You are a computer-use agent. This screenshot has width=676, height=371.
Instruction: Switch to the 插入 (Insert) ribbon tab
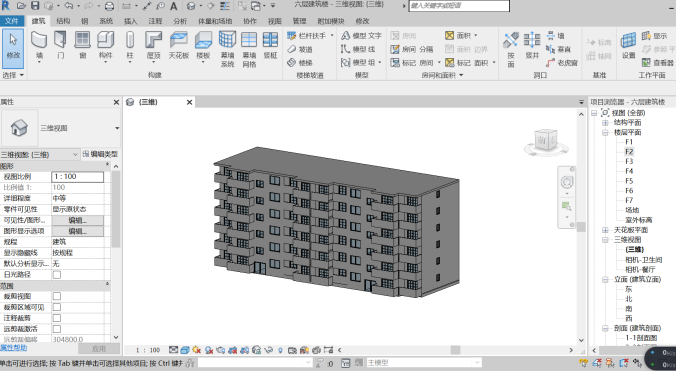click(x=131, y=21)
